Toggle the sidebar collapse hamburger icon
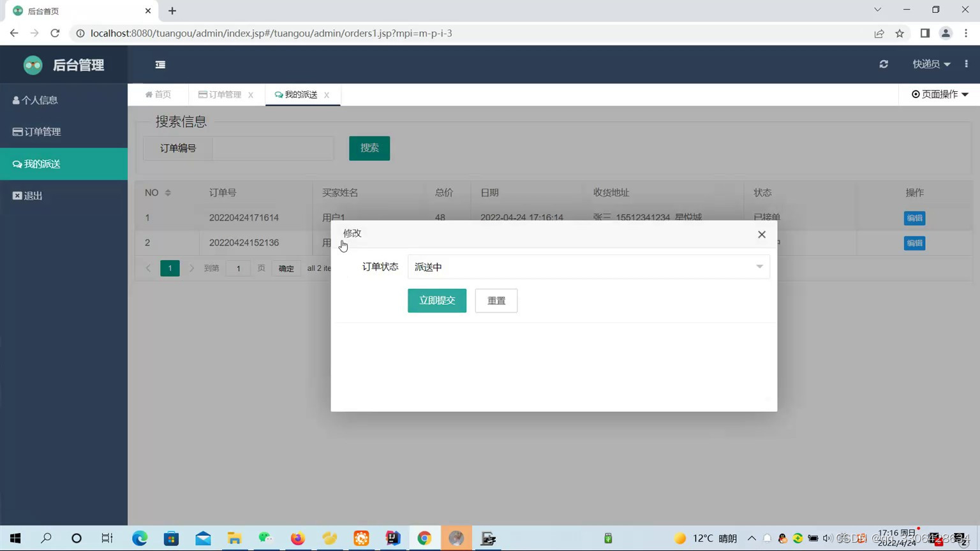This screenshot has width=980, height=551. click(x=160, y=64)
